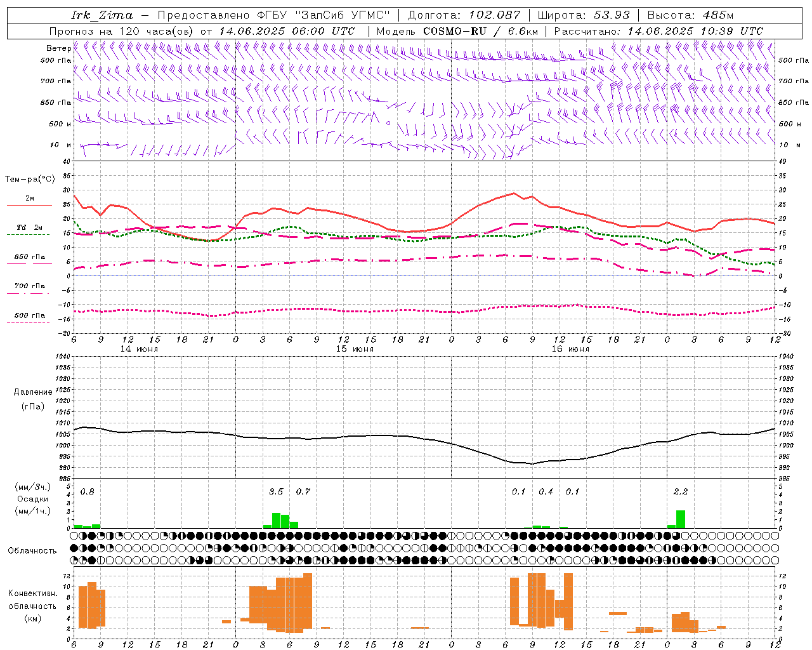
Task: Click the Irk_Zima station title
Action: coord(102,15)
